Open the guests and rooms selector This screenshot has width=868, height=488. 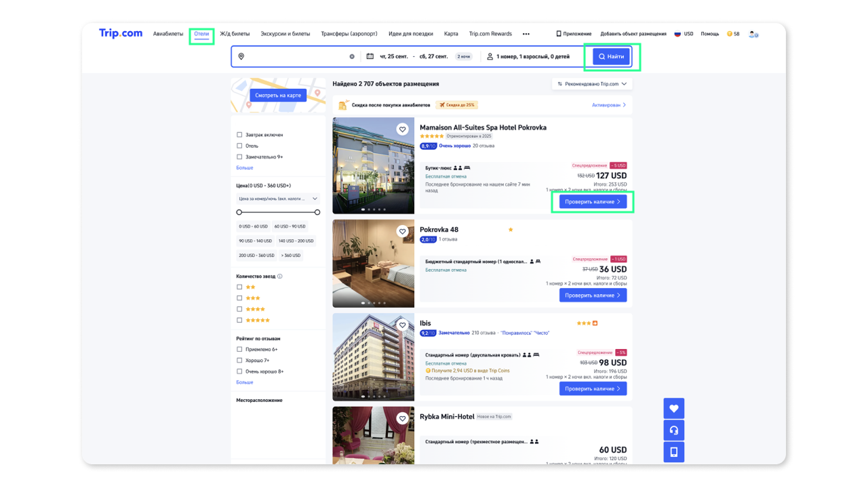pyautogui.click(x=532, y=56)
